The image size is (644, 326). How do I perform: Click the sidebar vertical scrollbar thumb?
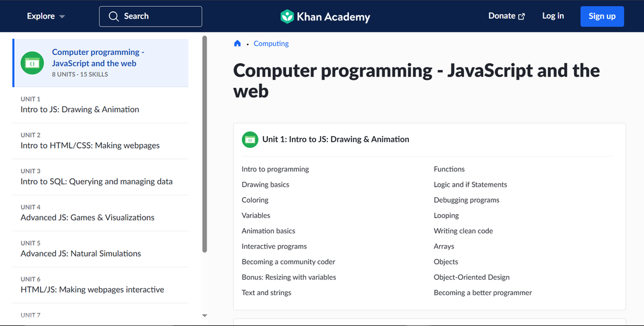coord(205,144)
